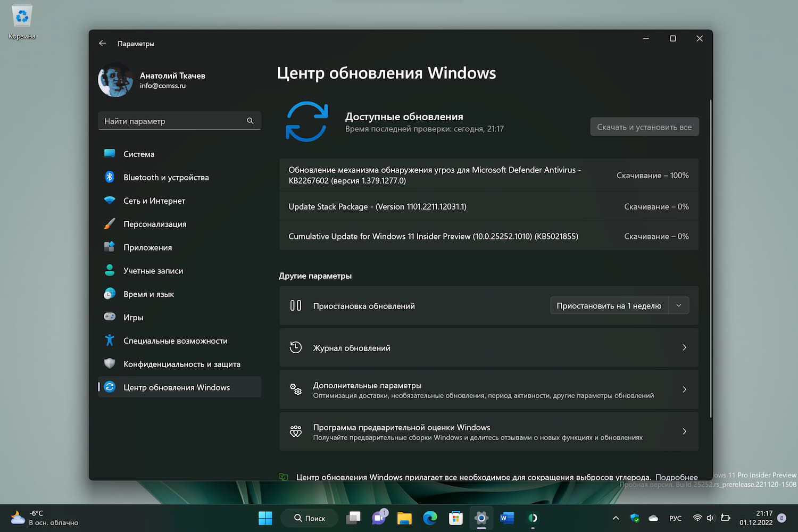Open the pause duration dropdown arrow
Screen dimensions: 798x532
[679, 305]
